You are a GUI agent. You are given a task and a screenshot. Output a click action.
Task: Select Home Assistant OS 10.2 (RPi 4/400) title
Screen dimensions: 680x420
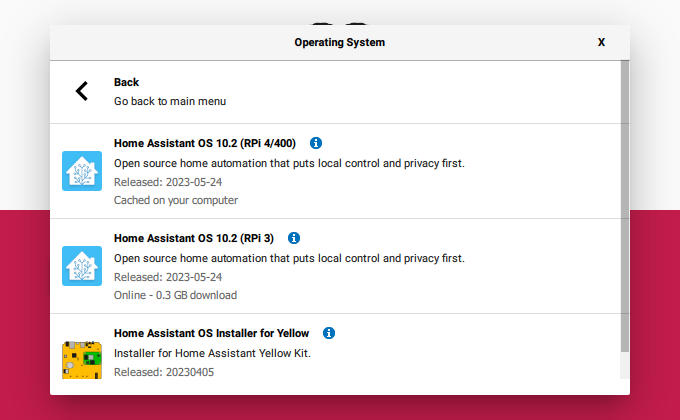[x=205, y=143]
